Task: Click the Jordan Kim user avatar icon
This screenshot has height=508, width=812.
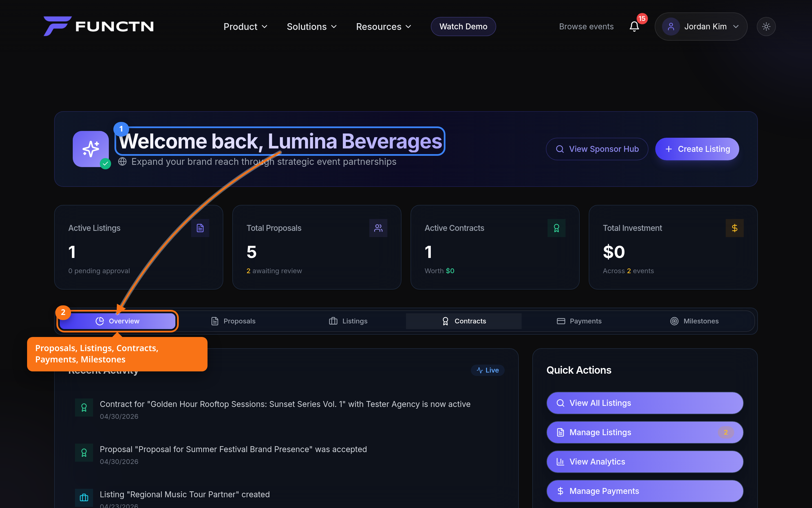Action: point(671,27)
